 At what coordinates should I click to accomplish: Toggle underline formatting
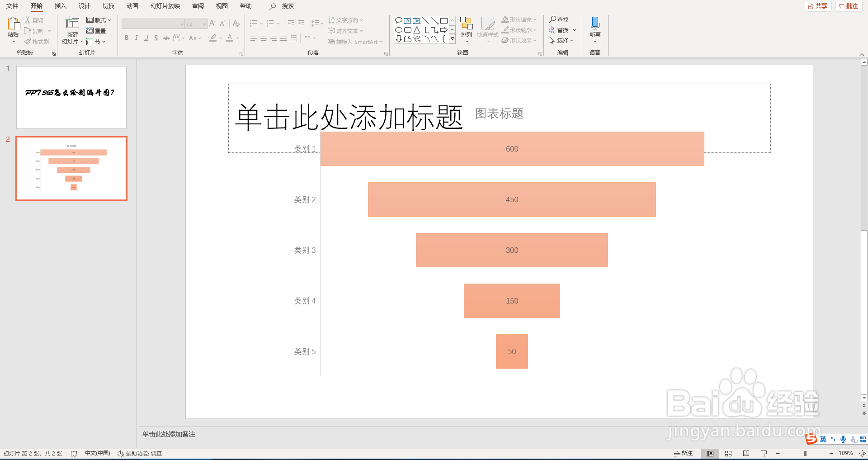click(x=146, y=38)
